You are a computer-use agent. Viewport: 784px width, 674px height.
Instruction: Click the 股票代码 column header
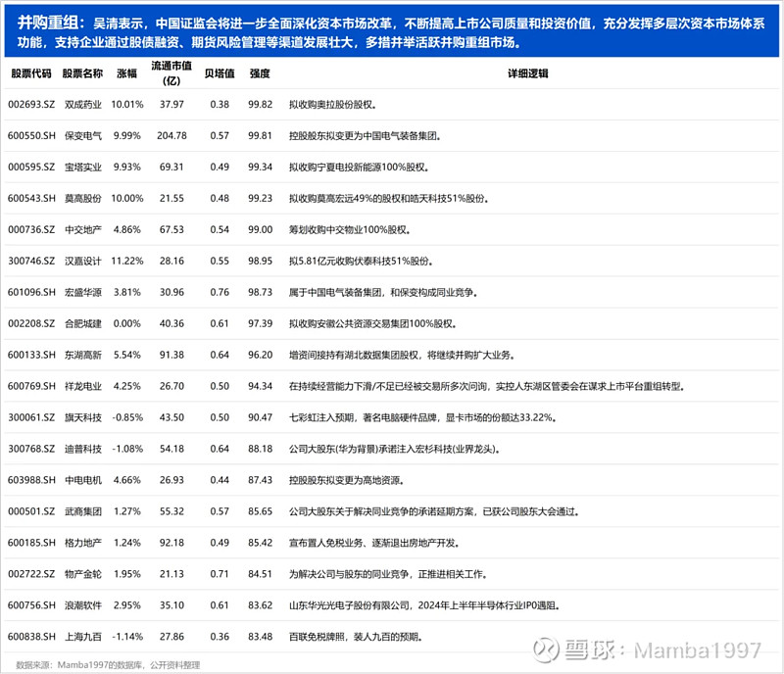click(x=25, y=71)
